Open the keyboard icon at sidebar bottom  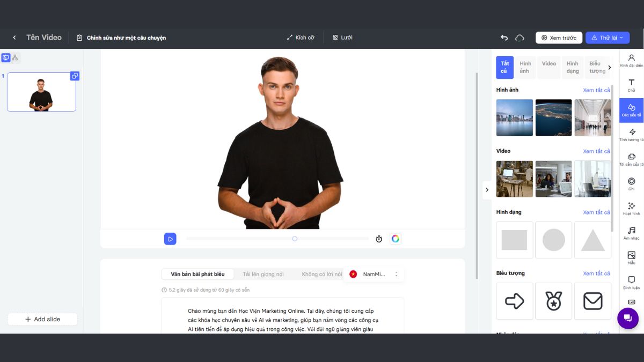click(631, 302)
